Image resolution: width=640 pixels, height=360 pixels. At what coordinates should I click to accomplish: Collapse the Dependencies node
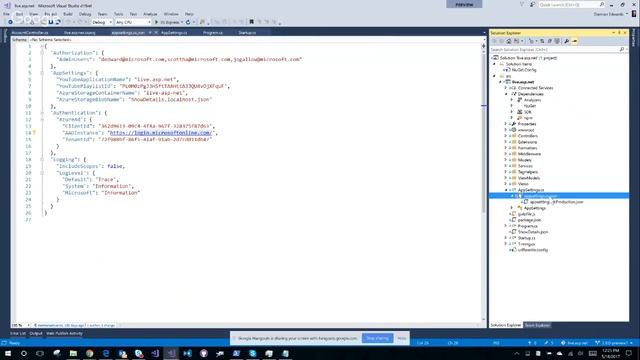506,94
